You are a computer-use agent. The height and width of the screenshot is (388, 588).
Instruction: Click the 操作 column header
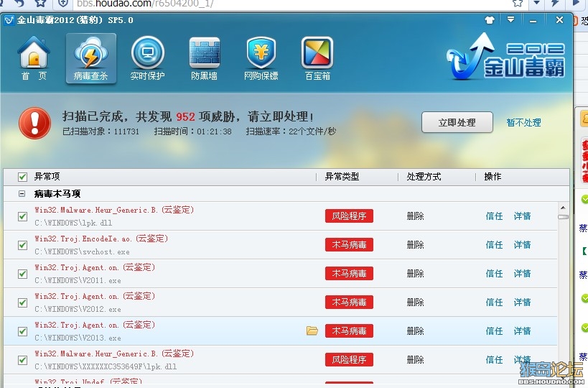click(493, 176)
